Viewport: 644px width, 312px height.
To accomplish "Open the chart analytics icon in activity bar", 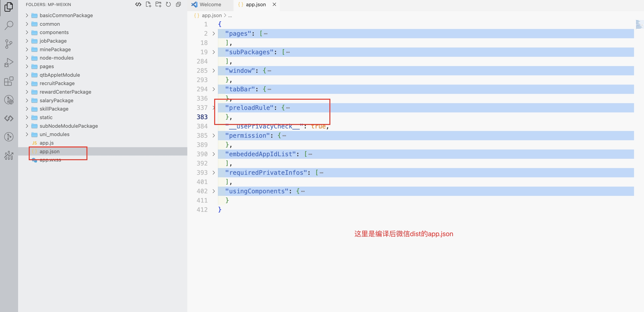I will pos(9,155).
